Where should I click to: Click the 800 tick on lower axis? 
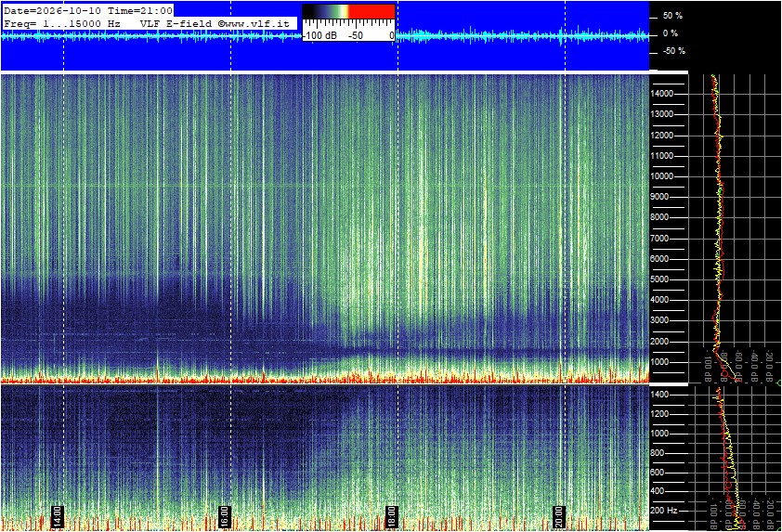658,453
